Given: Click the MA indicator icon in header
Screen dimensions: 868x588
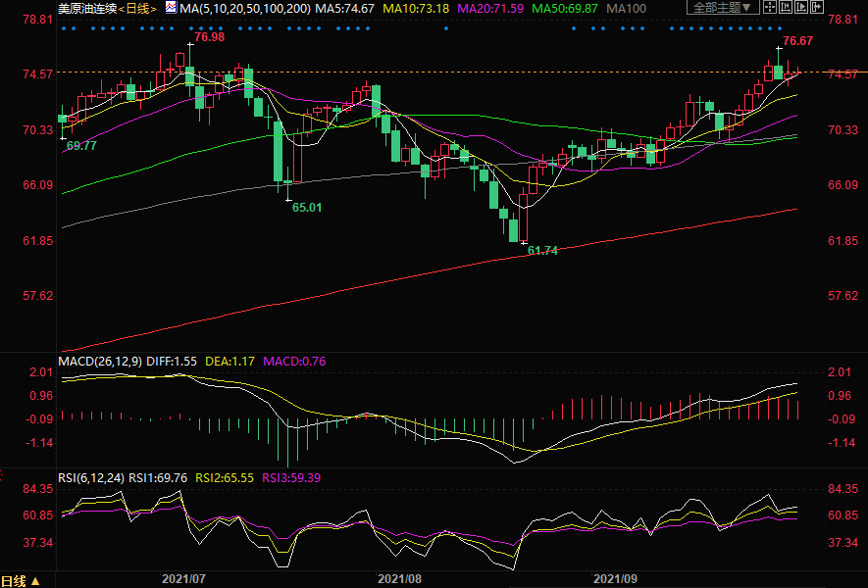Looking at the screenshot, I should point(171,8).
